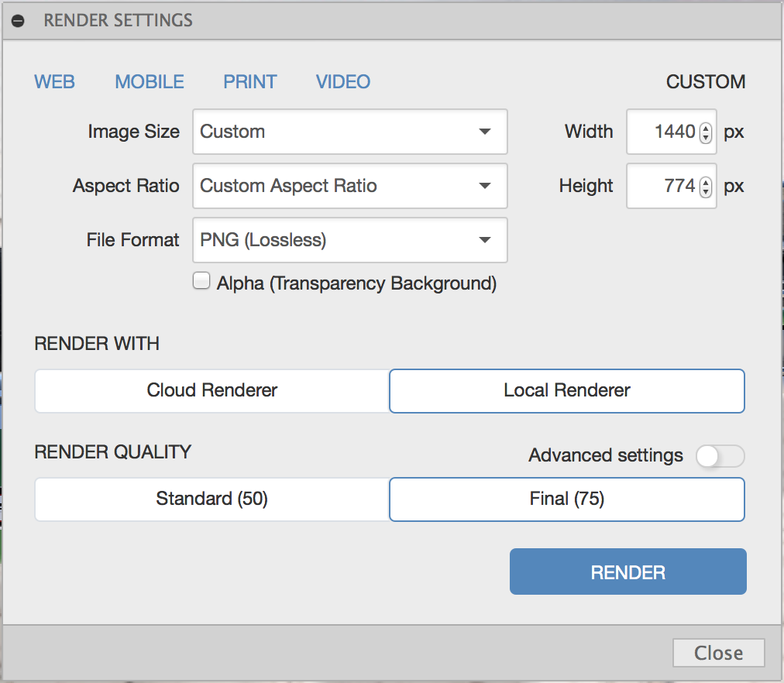Select the Cloud Renderer option
The image size is (784, 683).
click(x=211, y=390)
